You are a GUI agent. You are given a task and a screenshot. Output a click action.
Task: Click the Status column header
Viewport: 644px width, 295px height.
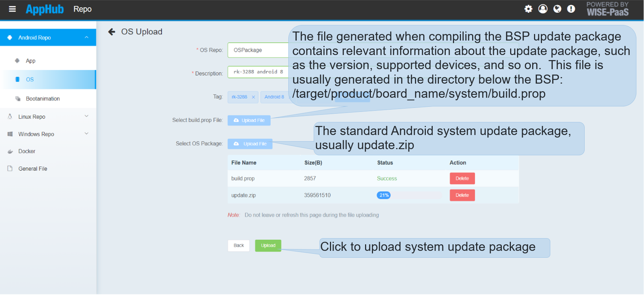[385, 163]
